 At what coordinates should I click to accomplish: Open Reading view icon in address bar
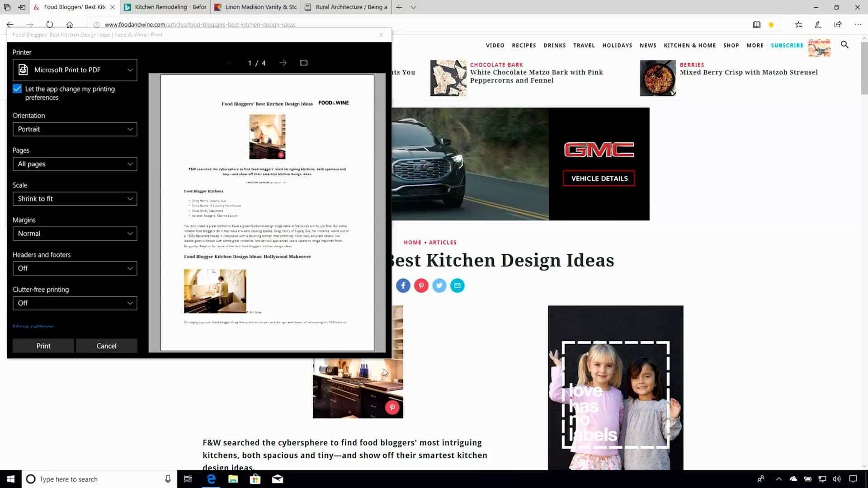click(756, 24)
